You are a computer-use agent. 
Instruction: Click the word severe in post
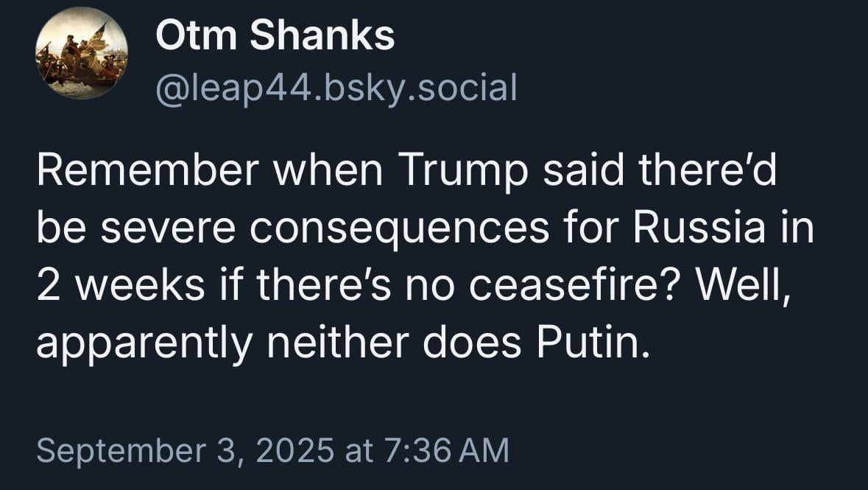(168, 228)
